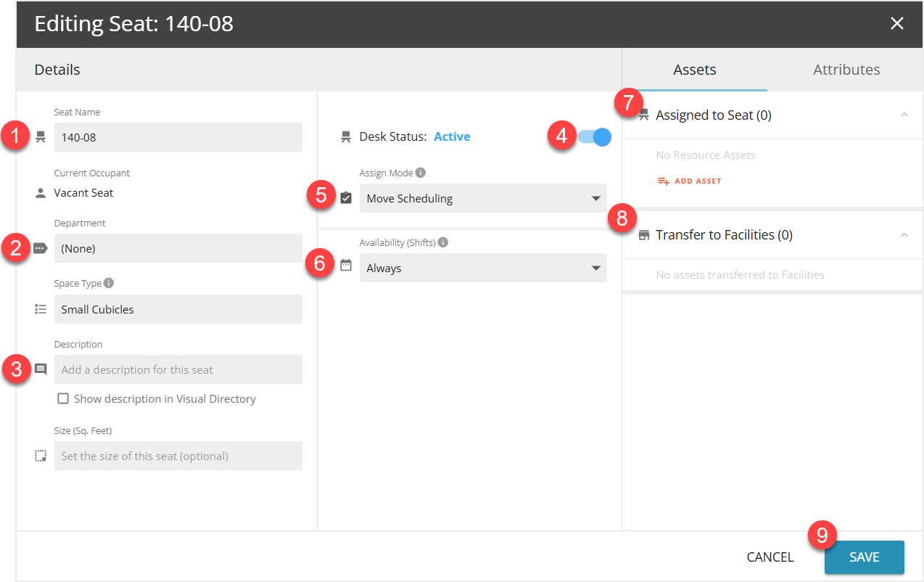
Task: Click into the Seat Name field
Action: (x=178, y=137)
